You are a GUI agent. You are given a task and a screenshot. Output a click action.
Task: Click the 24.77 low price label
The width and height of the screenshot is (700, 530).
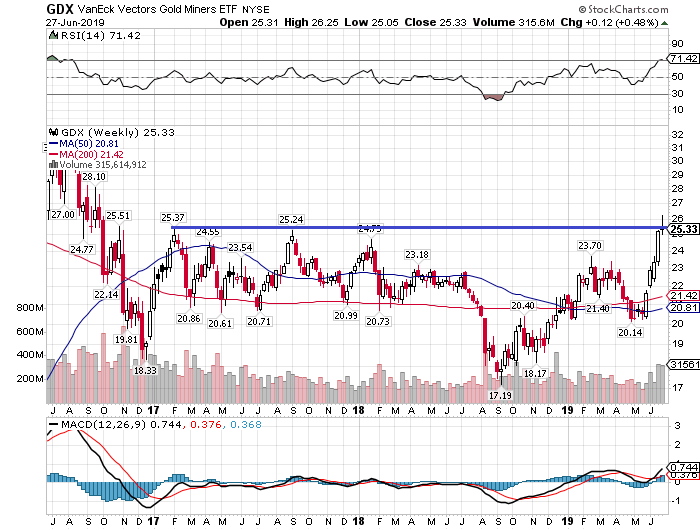82,250
